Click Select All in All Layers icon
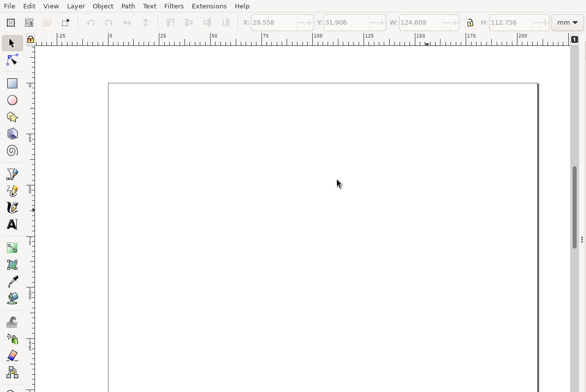Viewport: 586px width, 392px height. pyautogui.click(x=29, y=22)
